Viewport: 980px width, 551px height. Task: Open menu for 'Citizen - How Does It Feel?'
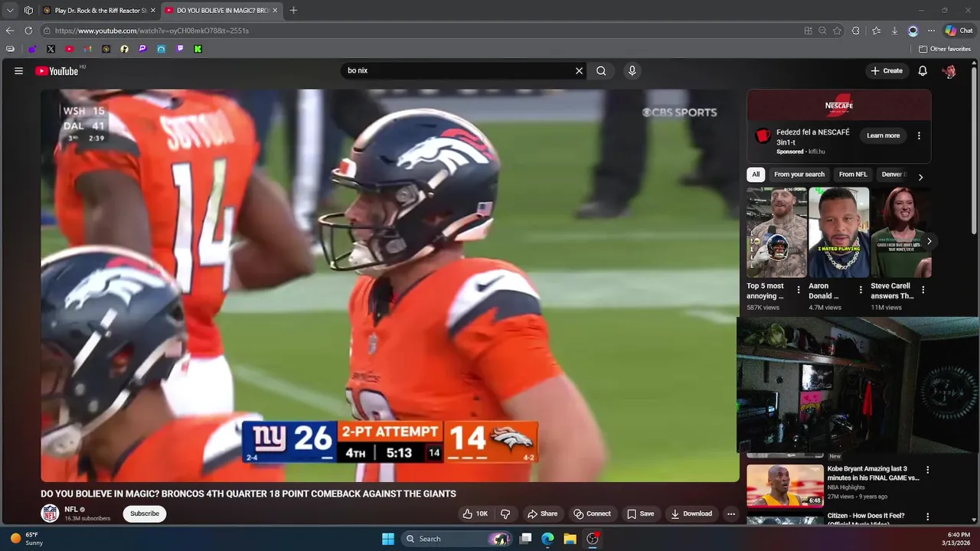(927, 517)
